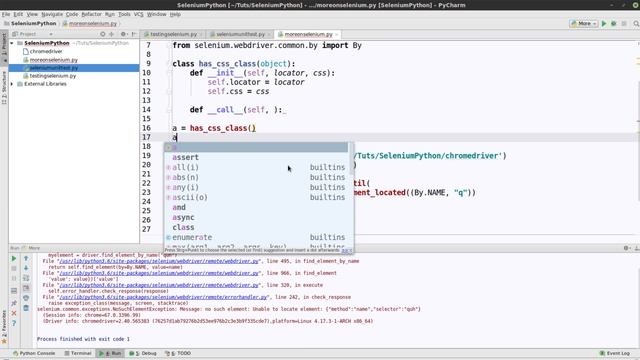The width and height of the screenshot is (640, 360).
Task: Choose 'assert' from completion popup
Action: coord(256,157)
